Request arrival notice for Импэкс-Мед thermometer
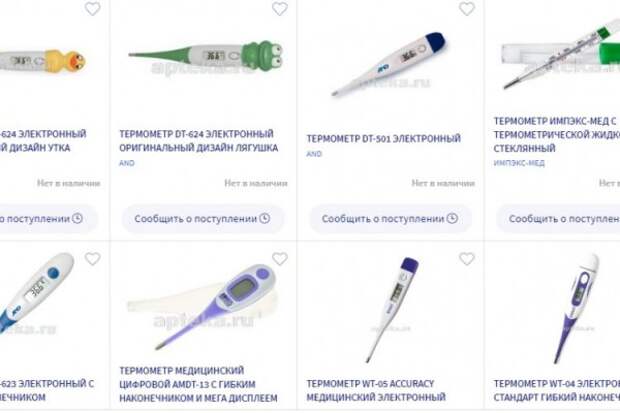620x413 pixels. [x=558, y=218]
